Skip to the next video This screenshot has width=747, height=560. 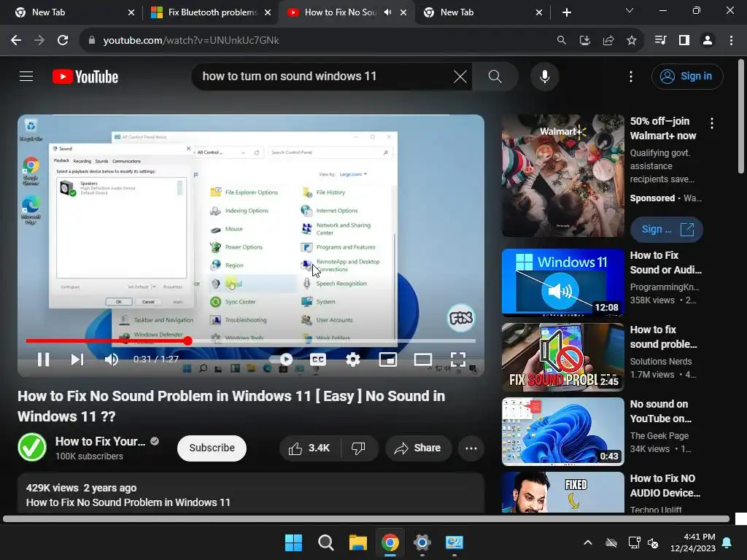pyautogui.click(x=77, y=359)
